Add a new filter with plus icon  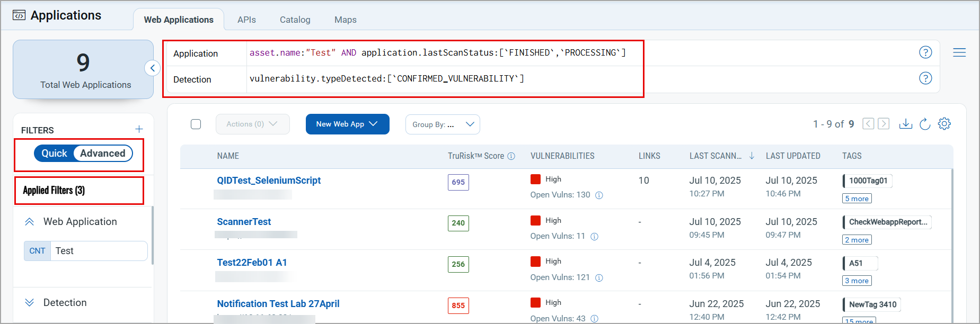139,129
